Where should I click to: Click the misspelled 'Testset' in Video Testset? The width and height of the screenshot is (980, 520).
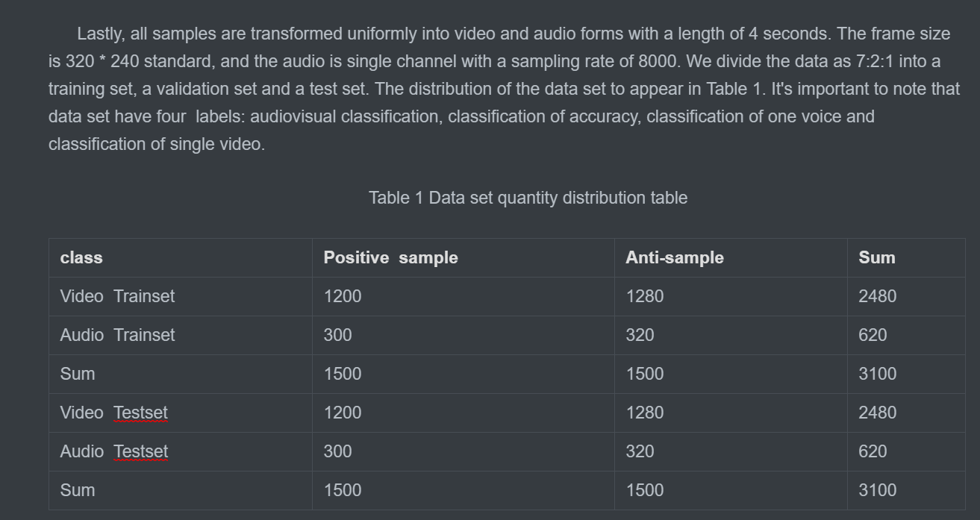click(140, 413)
